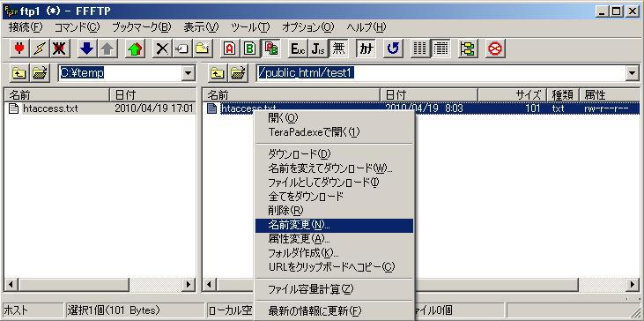Viewport: 644px width, 321px height.
Task: Open local folder change icon
Action: click(x=40, y=73)
